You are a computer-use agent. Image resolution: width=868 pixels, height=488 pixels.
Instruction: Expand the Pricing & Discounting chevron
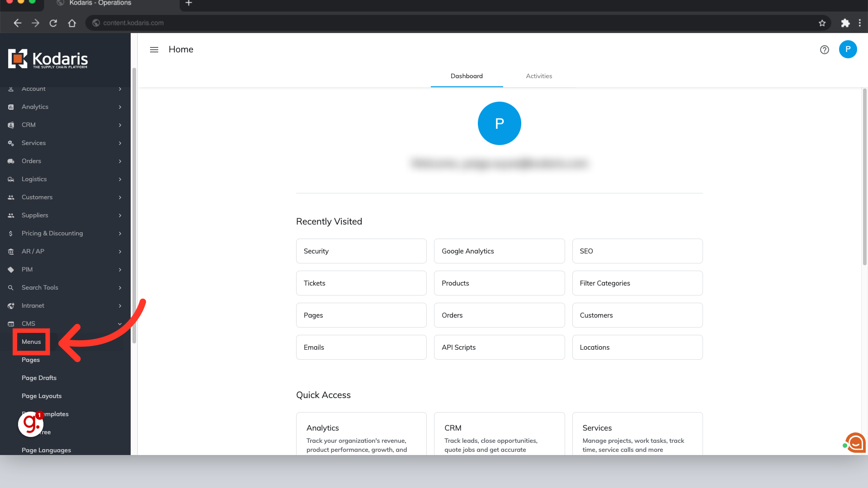click(x=120, y=234)
